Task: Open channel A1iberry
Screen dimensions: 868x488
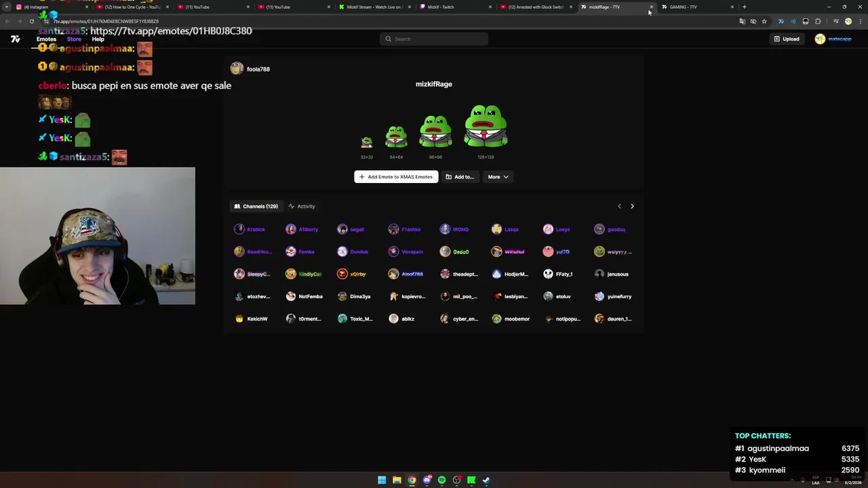Action: [302, 229]
